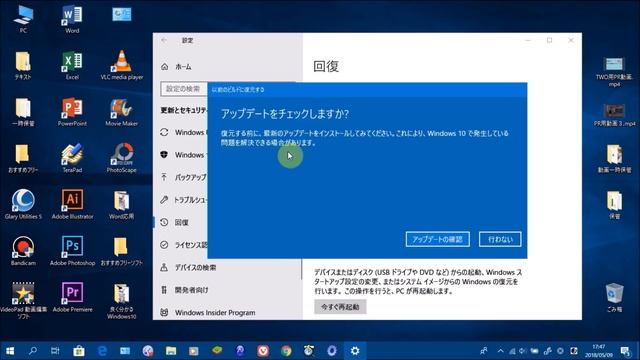Click the アップデートの確認 button in dialog

coord(438,239)
